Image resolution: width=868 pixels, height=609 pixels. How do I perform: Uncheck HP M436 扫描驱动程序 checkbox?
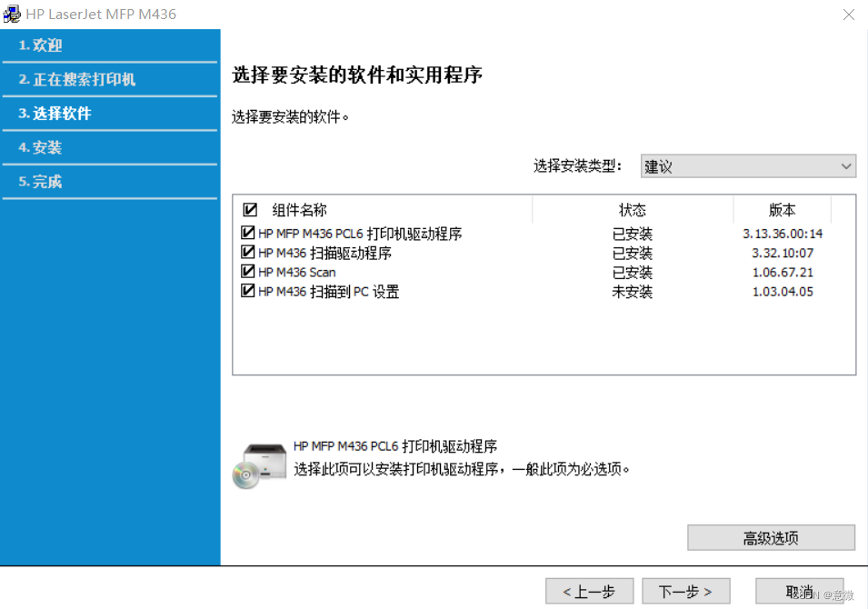(x=248, y=253)
